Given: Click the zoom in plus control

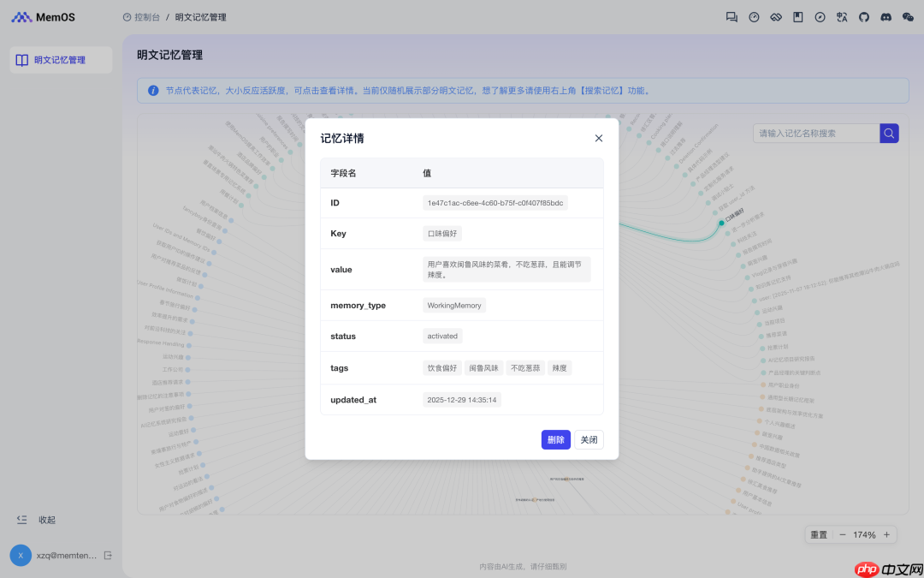Looking at the screenshot, I should pos(885,534).
